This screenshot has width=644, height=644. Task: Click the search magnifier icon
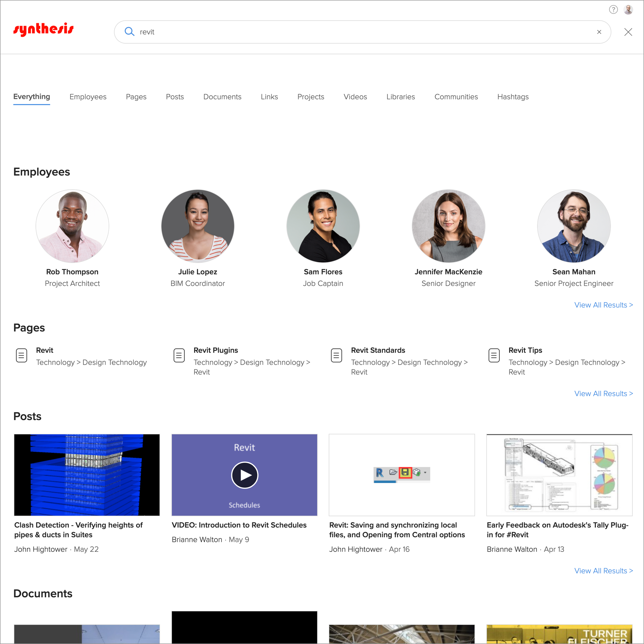pyautogui.click(x=129, y=32)
